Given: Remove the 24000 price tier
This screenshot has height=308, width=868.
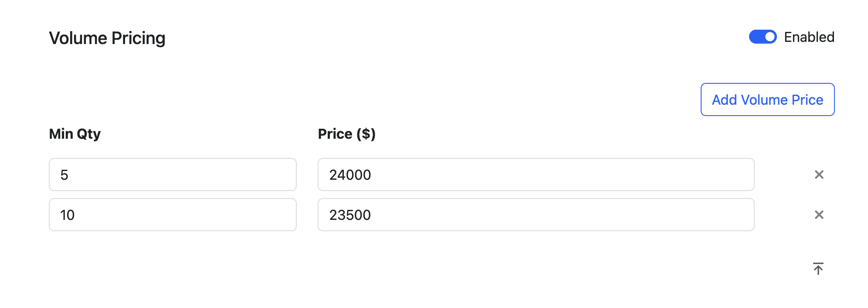Looking at the screenshot, I should pyautogui.click(x=819, y=175).
